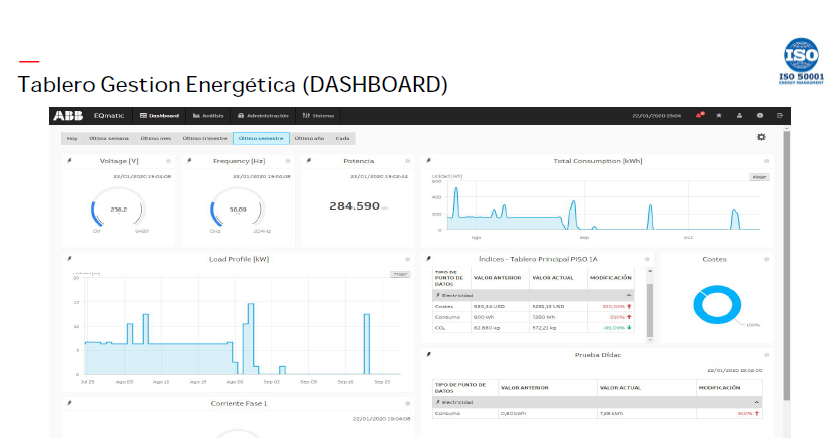Click the Load Profile chart area
The height and width of the screenshot is (438, 835).
242,326
